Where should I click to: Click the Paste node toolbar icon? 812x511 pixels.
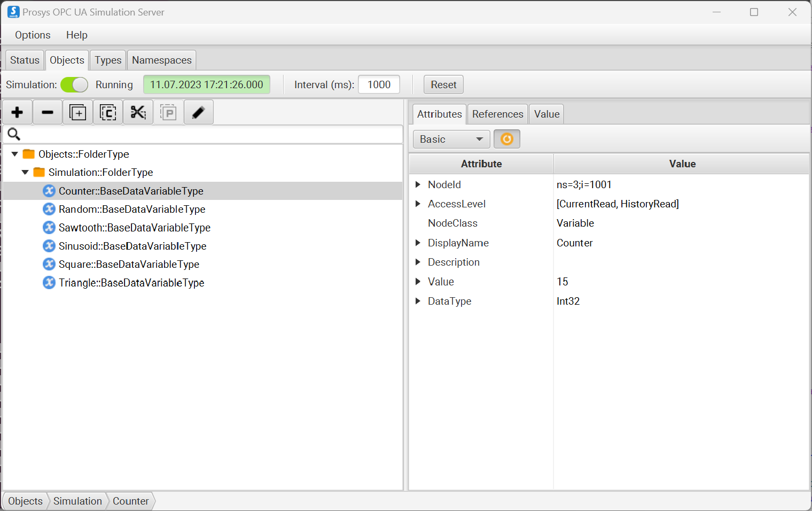(168, 112)
